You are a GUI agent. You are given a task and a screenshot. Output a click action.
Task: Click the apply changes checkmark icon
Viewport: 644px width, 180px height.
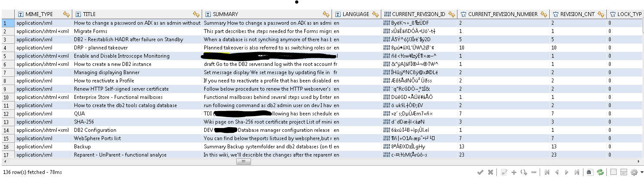coord(480,172)
